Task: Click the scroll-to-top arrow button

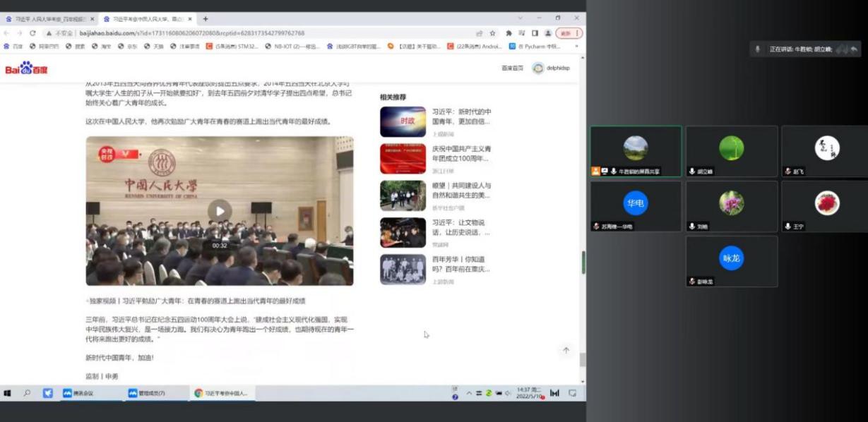Action: tap(566, 350)
